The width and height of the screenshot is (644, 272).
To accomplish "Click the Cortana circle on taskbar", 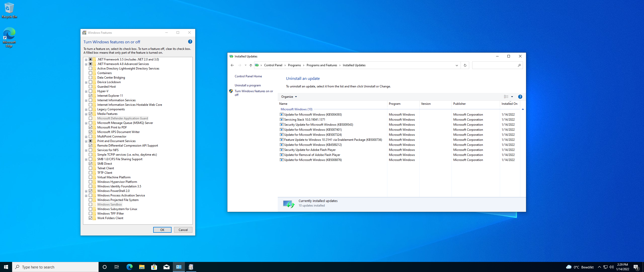I will point(105,267).
